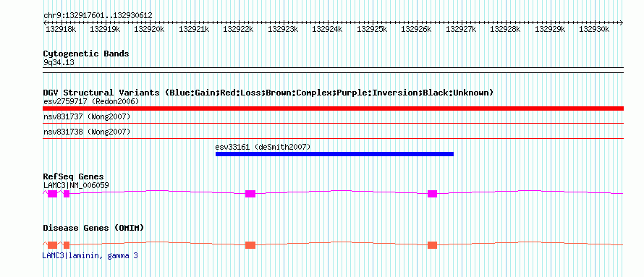The width and height of the screenshot is (644, 277).
Task: Open the esv2759717 (Redon2006) label
Action: point(91,101)
